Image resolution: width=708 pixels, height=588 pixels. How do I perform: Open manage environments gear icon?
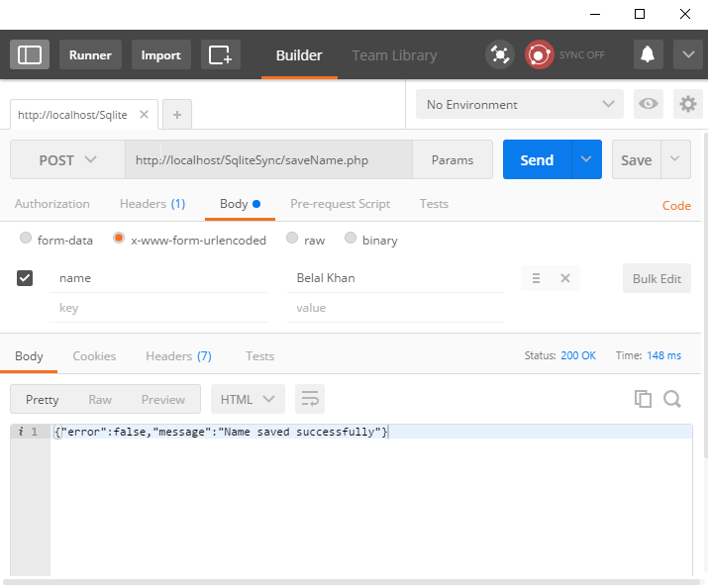click(687, 104)
